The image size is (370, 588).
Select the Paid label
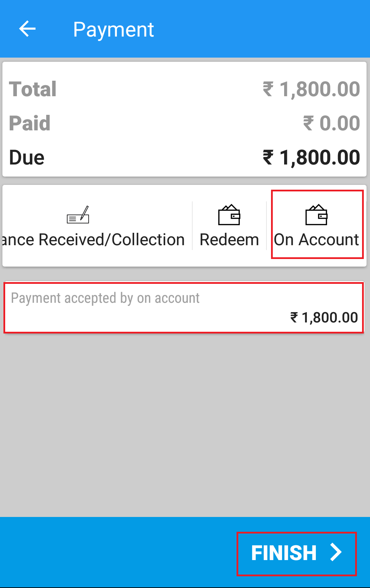30,123
